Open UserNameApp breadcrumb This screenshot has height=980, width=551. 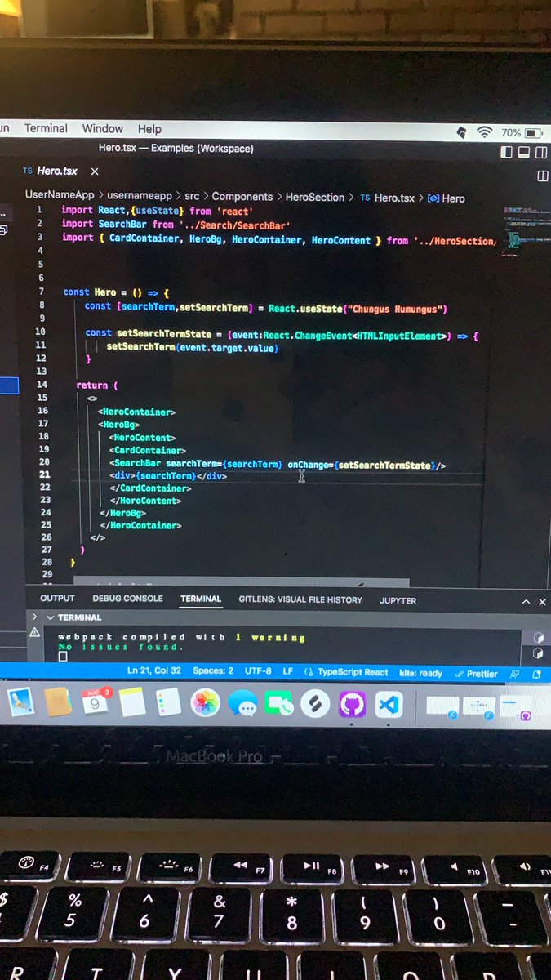60,197
